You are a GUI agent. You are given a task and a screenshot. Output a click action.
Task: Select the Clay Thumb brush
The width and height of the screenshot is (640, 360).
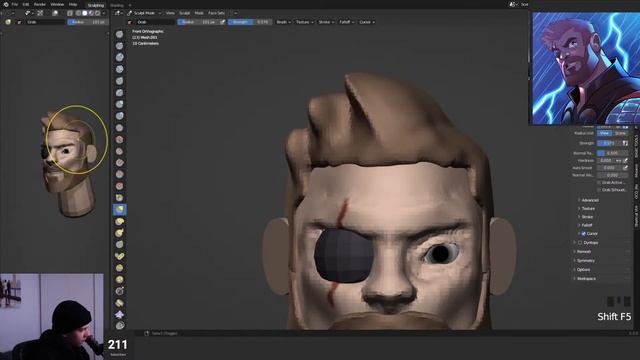click(120, 81)
